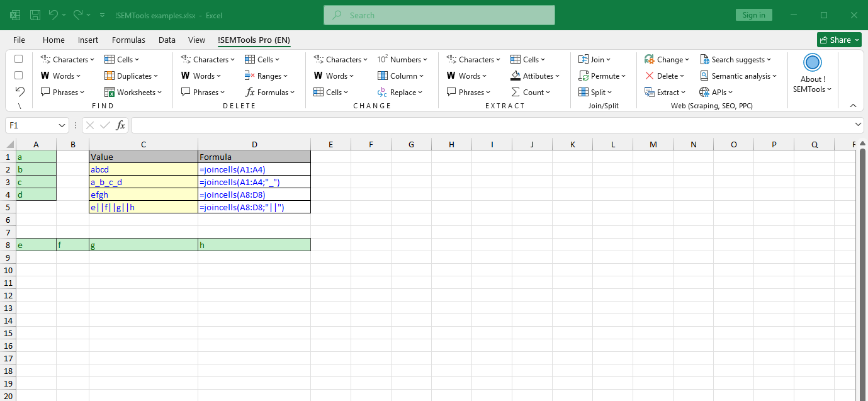Click the Save icon in Quick Access Toolbar
868x401 pixels.
click(x=34, y=14)
